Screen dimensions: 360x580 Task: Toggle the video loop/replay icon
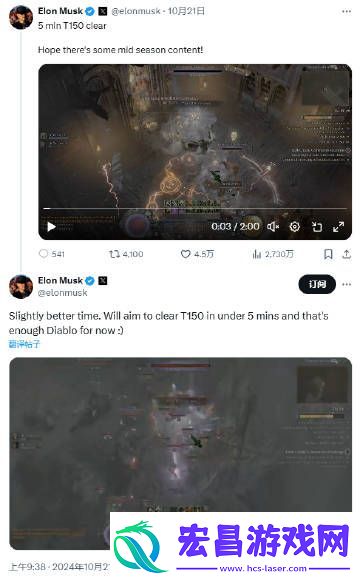coord(317,226)
